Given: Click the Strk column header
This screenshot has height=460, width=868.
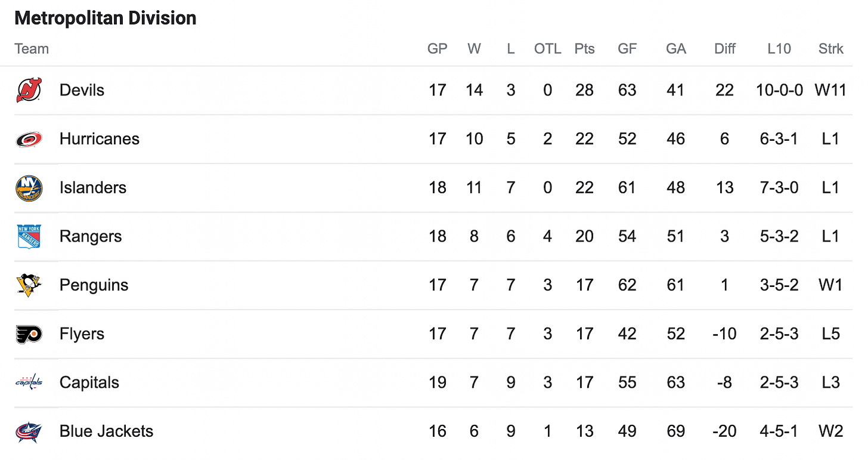Looking at the screenshot, I should [x=831, y=49].
